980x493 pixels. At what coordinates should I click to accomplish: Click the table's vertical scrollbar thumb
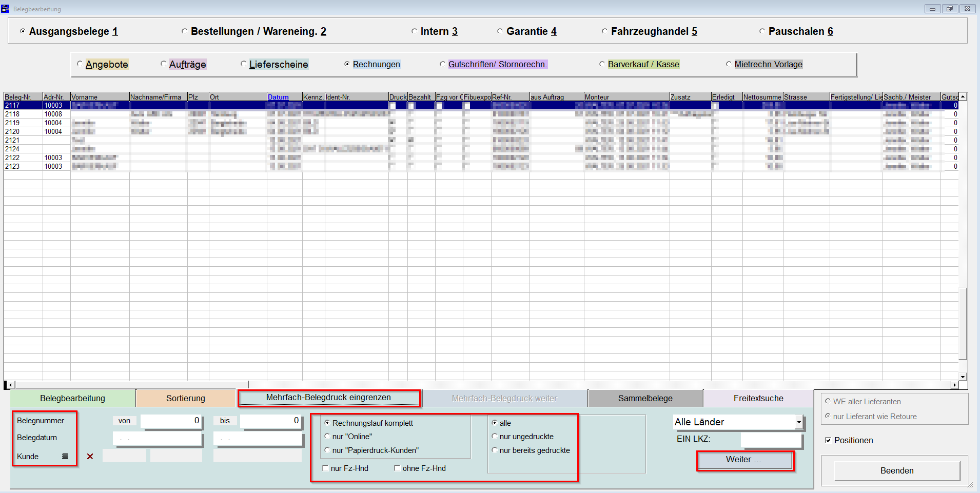963,323
